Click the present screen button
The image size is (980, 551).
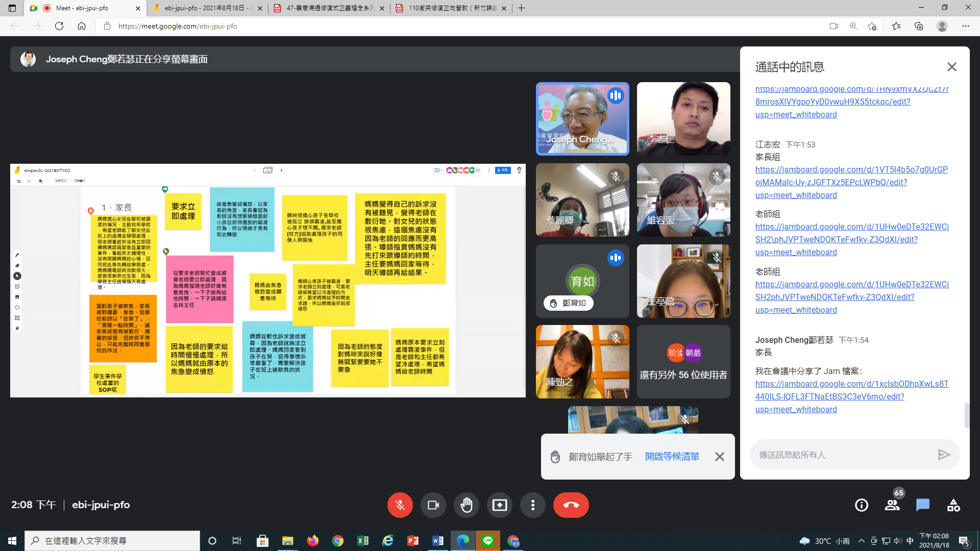click(499, 505)
